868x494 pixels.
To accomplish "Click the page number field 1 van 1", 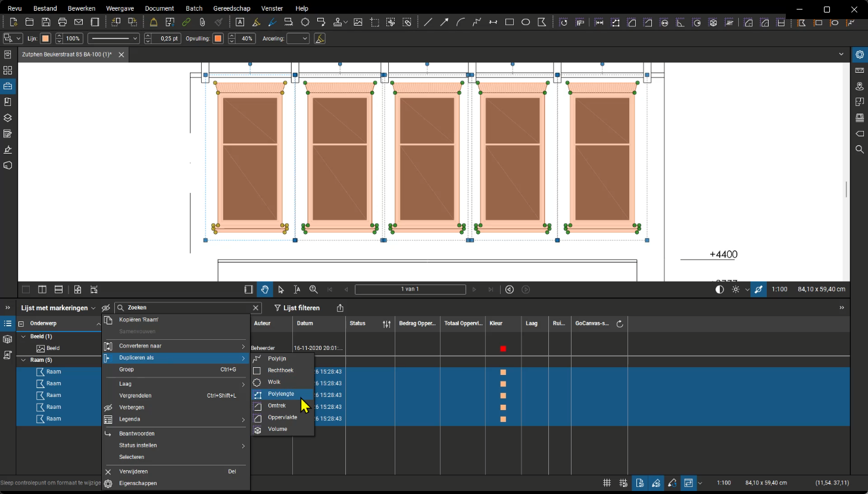I will click(x=410, y=289).
